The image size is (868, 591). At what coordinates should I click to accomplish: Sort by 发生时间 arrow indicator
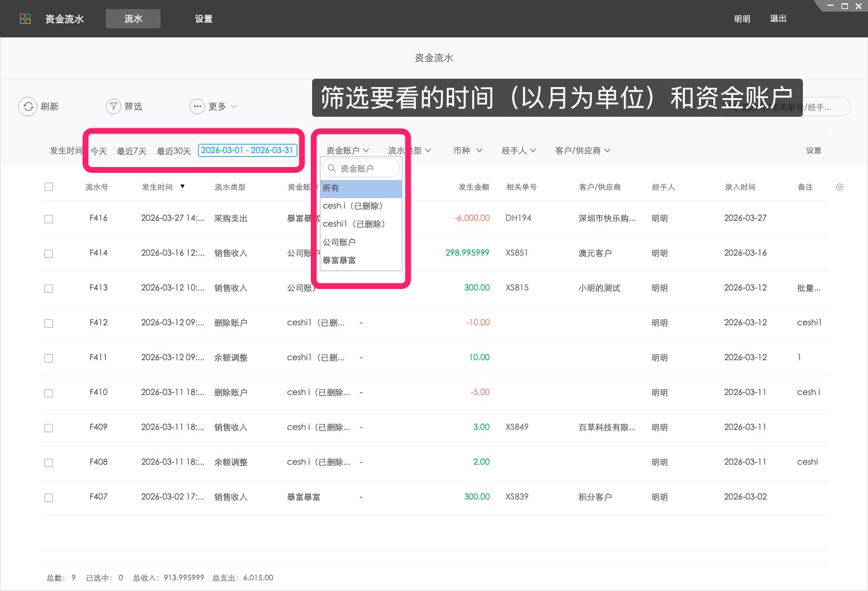[182, 186]
